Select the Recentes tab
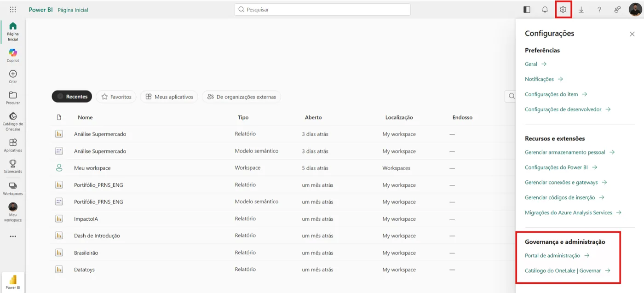Viewport: 644px width, 293px height. (x=72, y=97)
